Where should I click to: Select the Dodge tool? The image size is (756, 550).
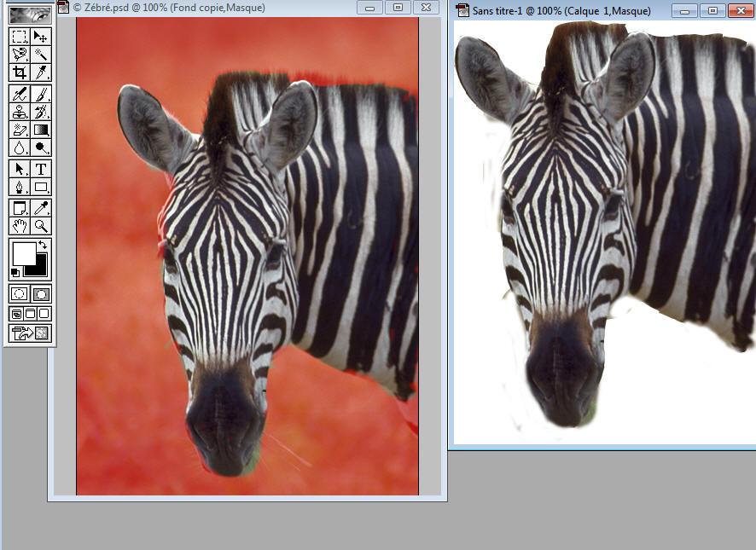coord(40,147)
